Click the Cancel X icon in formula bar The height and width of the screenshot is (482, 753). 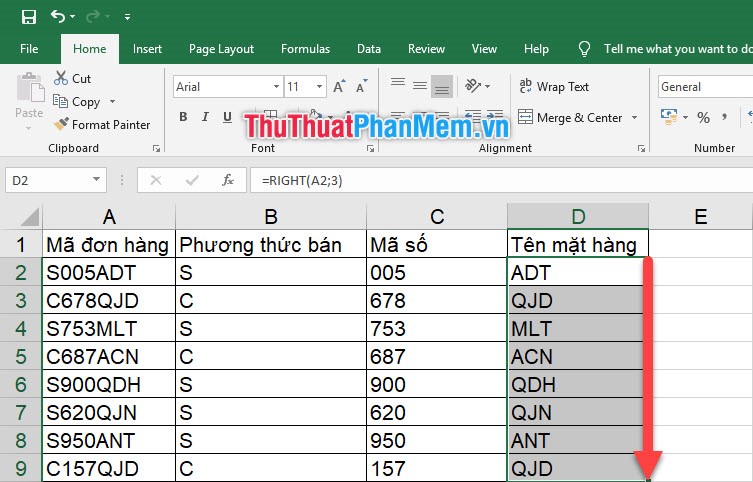pyautogui.click(x=156, y=181)
